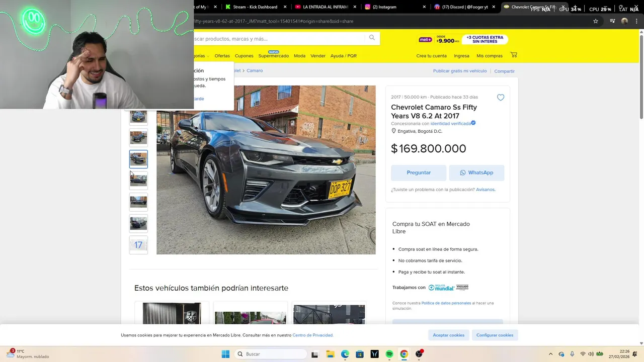Accept cookies with Aceptar cookies

[449, 335]
